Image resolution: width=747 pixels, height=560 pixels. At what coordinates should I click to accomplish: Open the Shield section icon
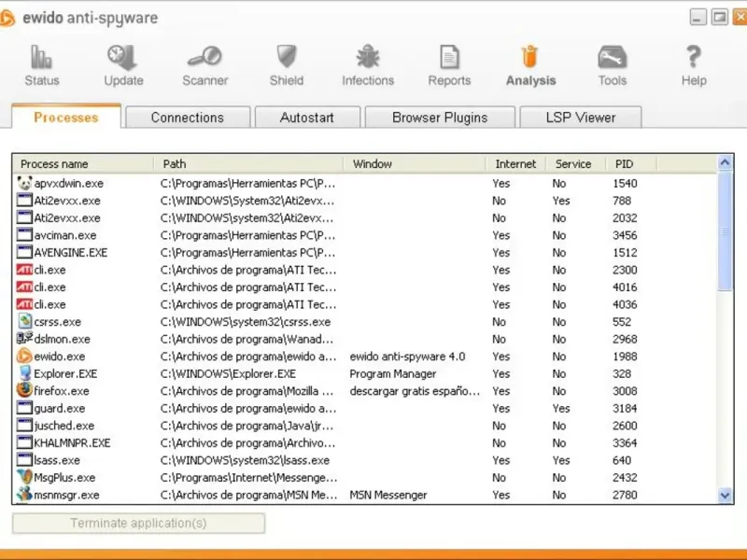click(x=287, y=57)
